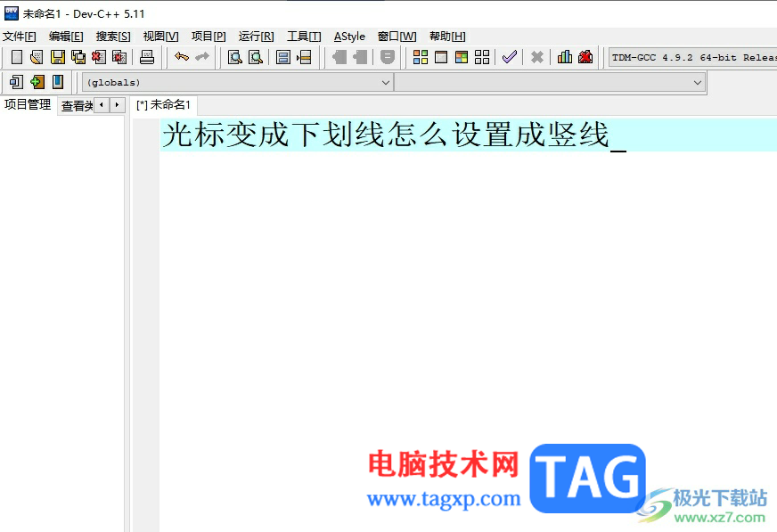Viewport: 777px width, 532px height.
Task: Open the 运行[R] menu
Action: coord(257,37)
